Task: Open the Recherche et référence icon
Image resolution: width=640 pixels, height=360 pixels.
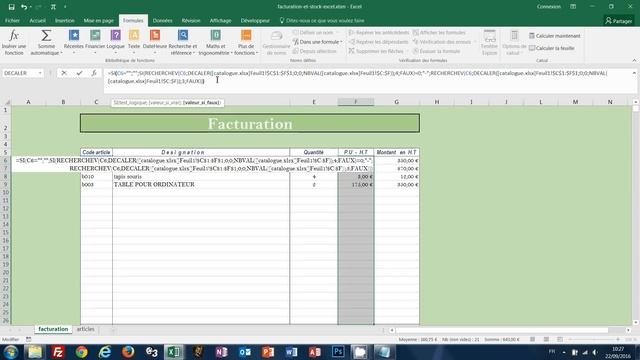Action: point(183,36)
